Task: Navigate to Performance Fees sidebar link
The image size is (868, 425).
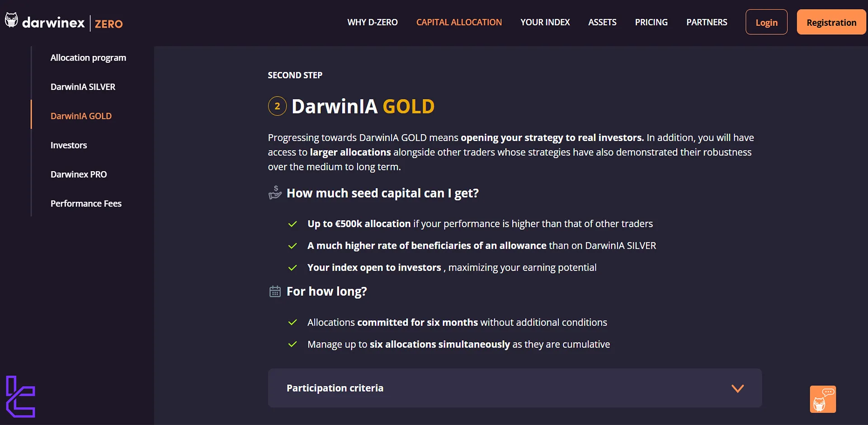Action: click(86, 204)
